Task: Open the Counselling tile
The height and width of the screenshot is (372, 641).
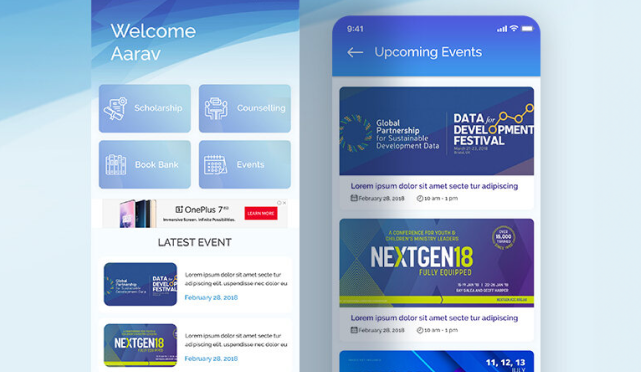Action: (245, 108)
